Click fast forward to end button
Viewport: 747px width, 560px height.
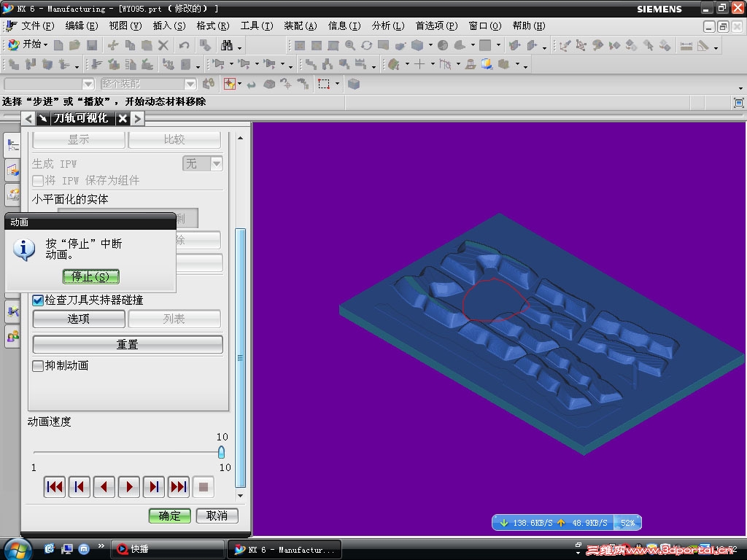coord(178,486)
